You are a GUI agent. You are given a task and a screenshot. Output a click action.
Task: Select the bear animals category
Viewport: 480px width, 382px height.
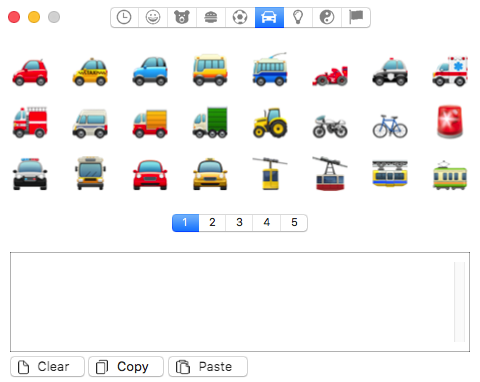182,17
